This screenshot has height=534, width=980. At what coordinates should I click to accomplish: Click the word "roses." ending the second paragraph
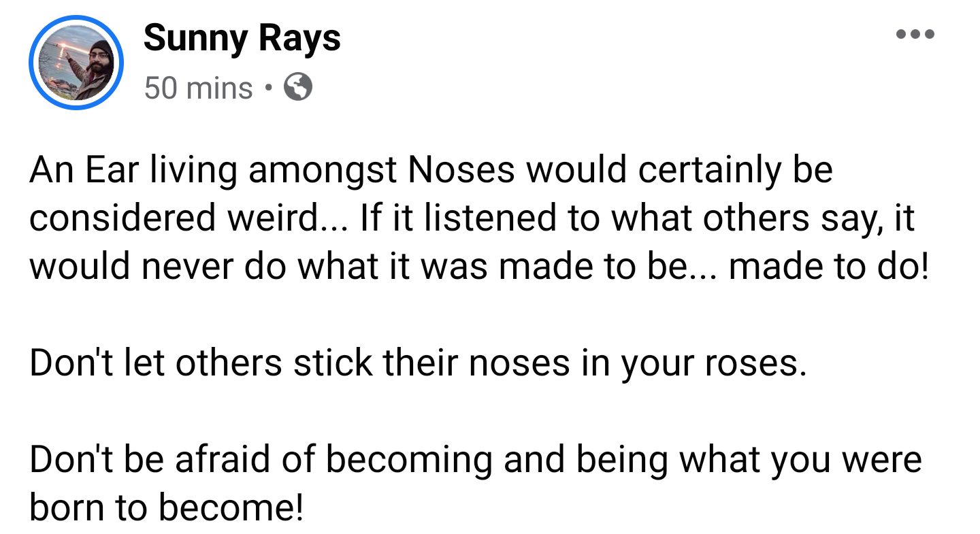755,364
